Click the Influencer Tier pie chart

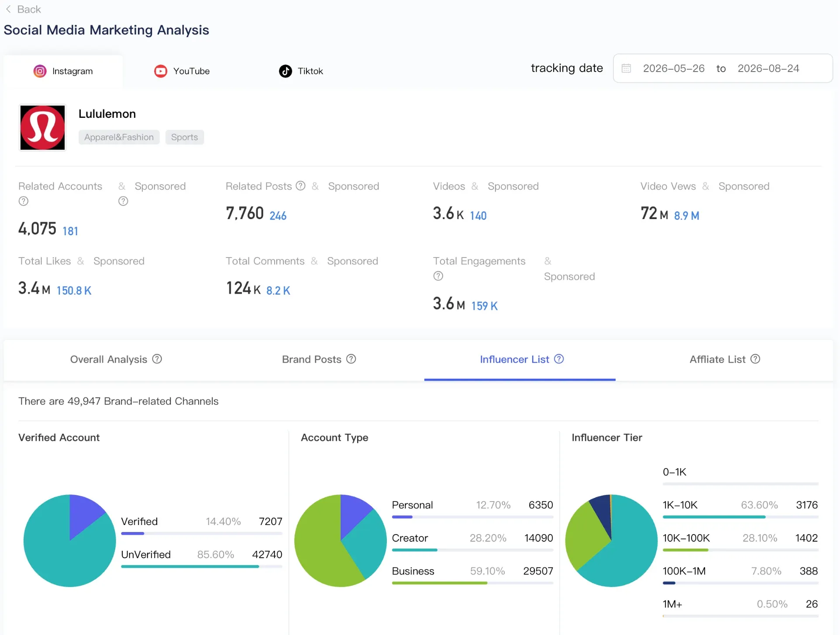coord(611,541)
